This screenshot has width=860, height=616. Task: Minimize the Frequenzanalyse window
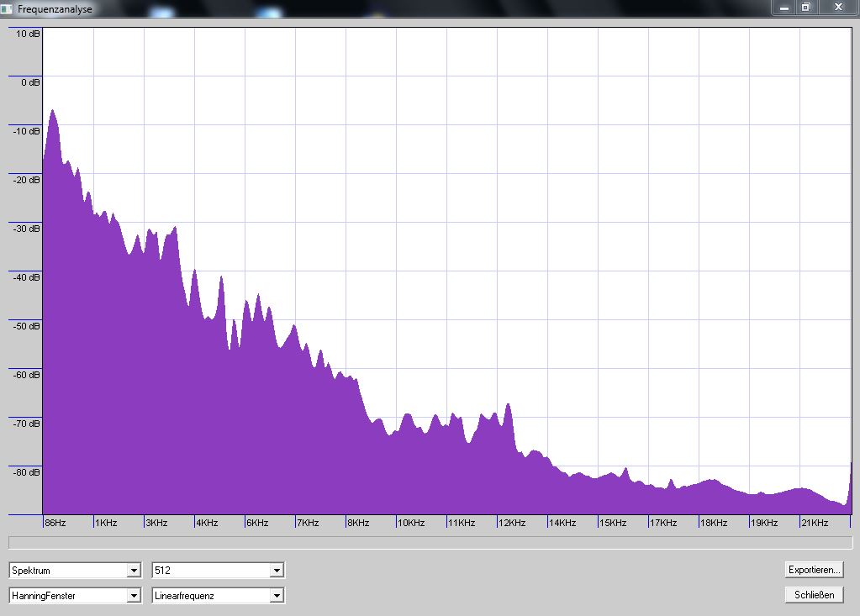pyautogui.click(x=783, y=7)
